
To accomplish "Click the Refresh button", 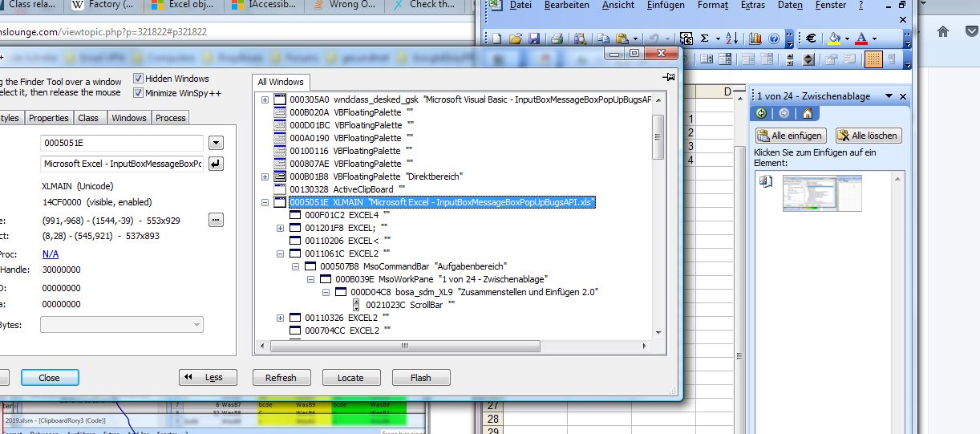I will pyautogui.click(x=281, y=378).
